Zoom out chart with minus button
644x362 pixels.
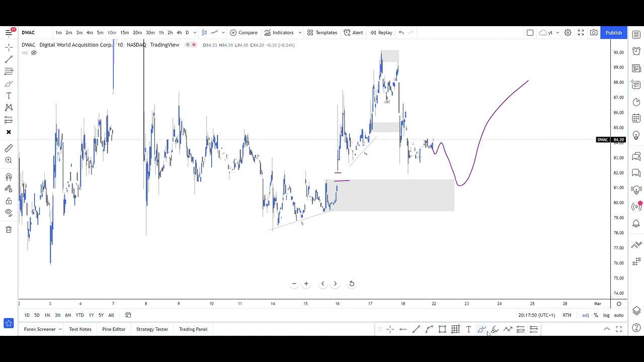(x=294, y=284)
